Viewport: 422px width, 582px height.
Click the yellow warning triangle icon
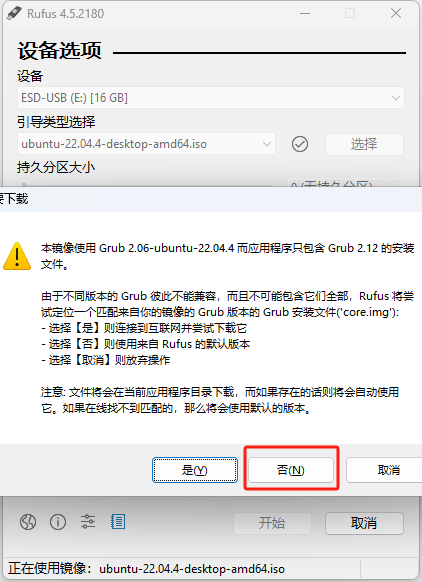17,256
